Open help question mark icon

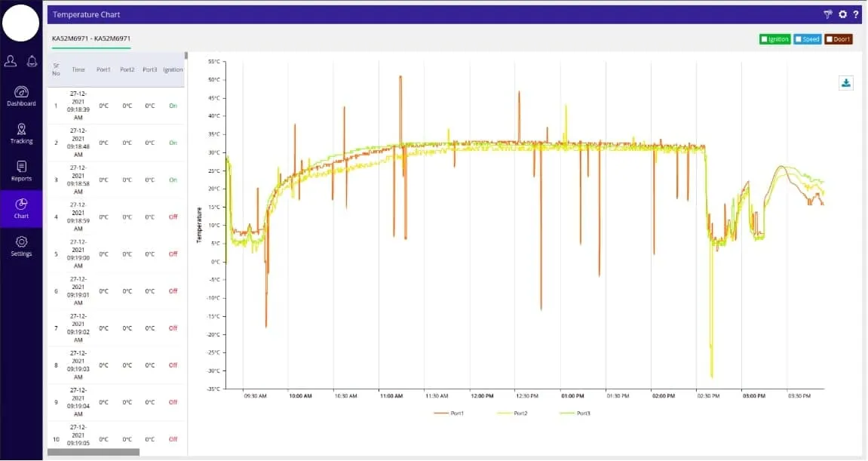pyautogui.click(x=856, y=14)
